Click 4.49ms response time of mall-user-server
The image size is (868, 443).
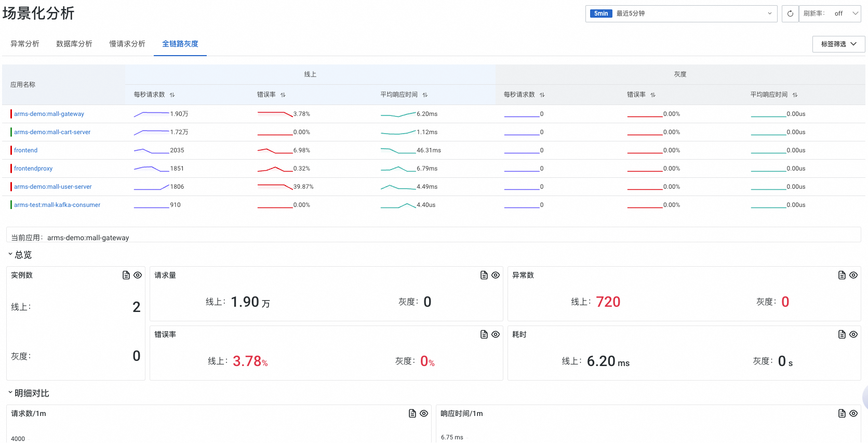click(427, 187)
